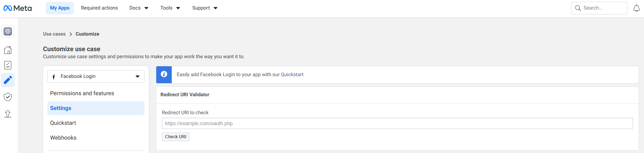The image size is (644, 153).
Task: Open the Quickstart section
Action: point(96,123)
